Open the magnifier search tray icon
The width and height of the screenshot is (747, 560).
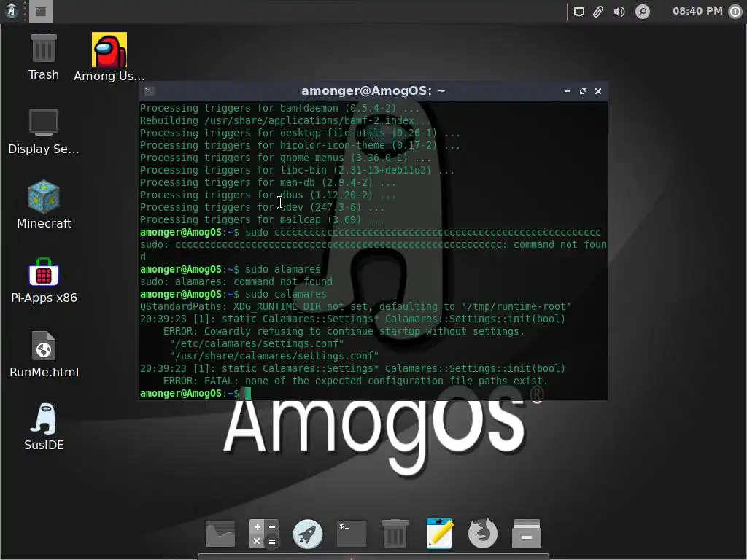tap(643, 12)
